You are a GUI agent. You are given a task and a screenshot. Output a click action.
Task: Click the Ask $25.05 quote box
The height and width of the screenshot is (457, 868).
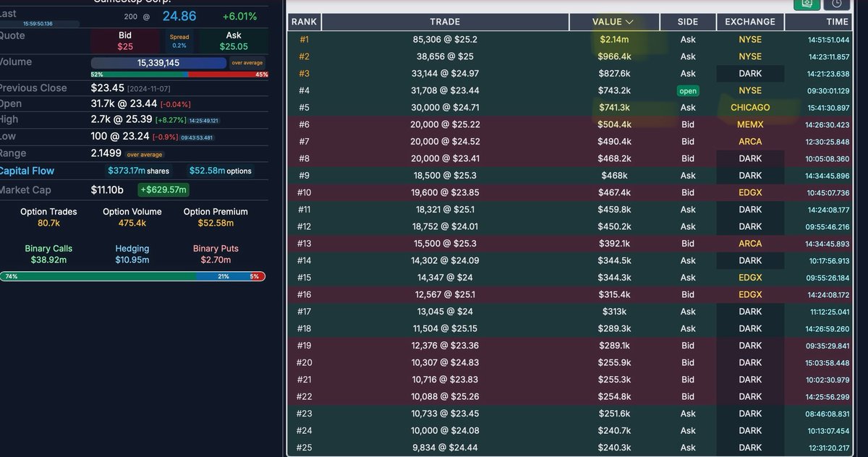tap(234, 41)
